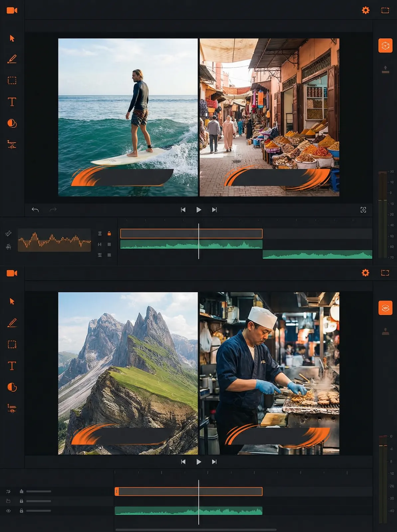Click the redo arrow in the upper editor

click(53, 210)
